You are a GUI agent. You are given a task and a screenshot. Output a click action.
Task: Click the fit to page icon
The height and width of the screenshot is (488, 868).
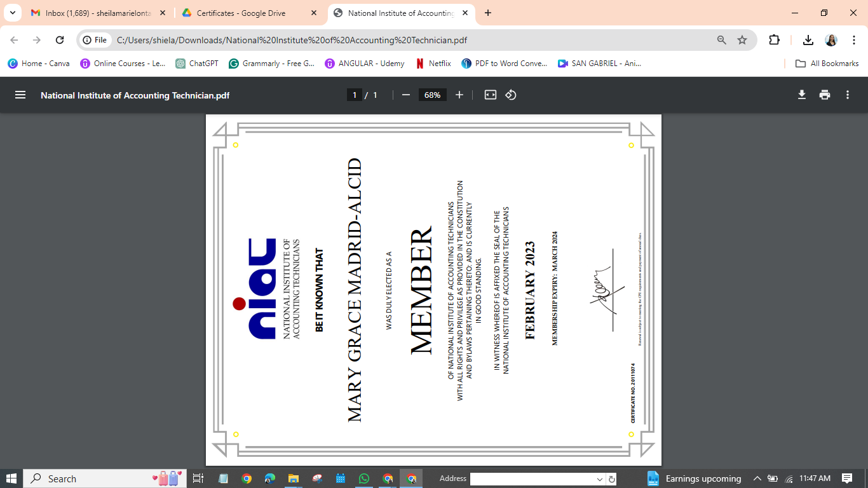click(x=490, y=95)
